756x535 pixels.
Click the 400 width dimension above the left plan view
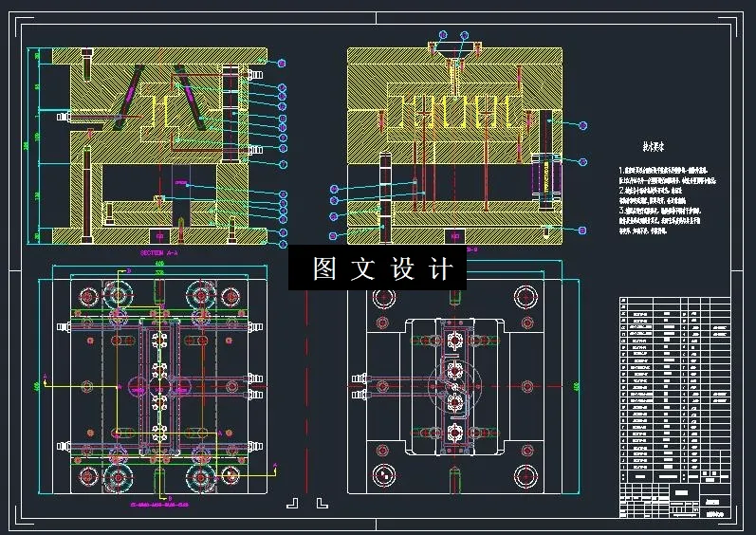[159, 264]
